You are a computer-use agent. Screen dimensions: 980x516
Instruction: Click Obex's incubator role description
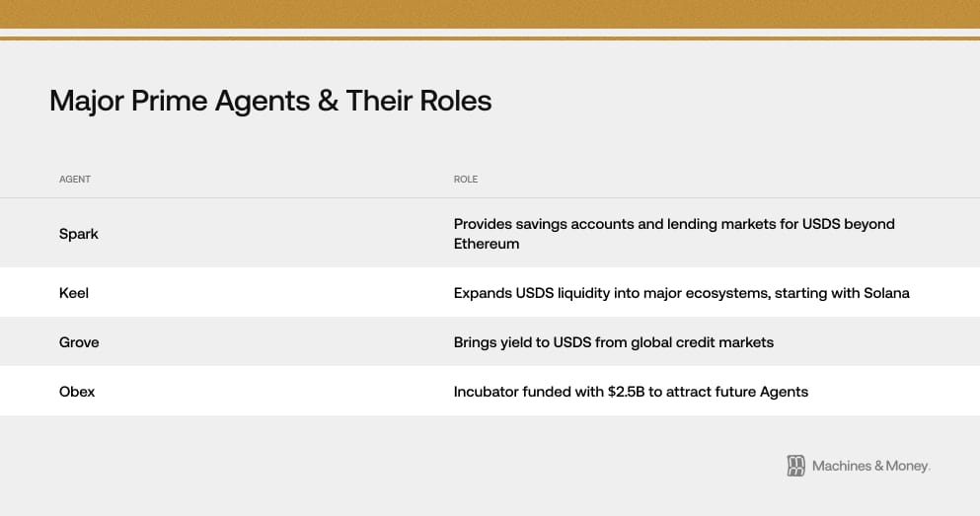(x=631, y=392)
